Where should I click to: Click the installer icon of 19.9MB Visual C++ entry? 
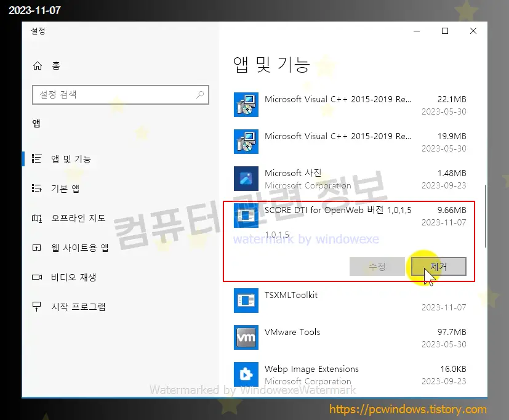point(246,142)
